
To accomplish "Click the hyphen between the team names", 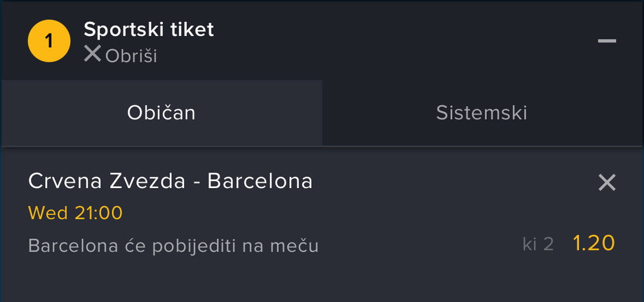I will click(198, 182).
